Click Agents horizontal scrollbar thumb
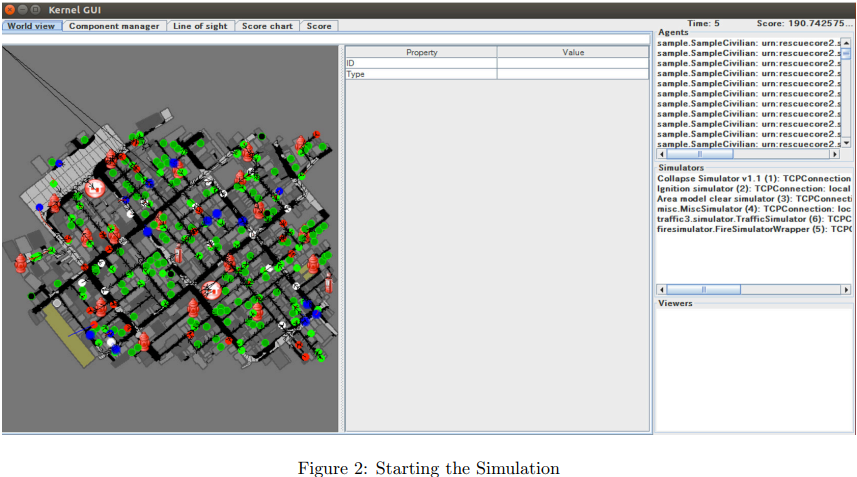The width and height of the screenshot is (857, 477). point(700,154)
